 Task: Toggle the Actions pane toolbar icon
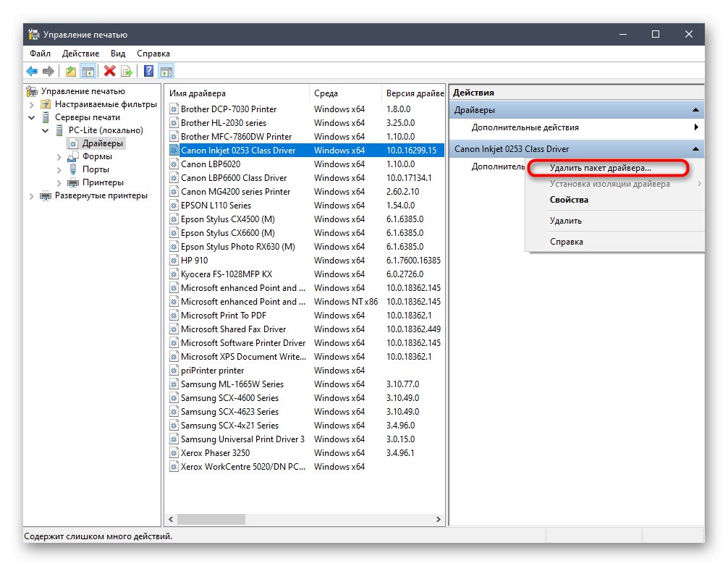coord(166,71)
